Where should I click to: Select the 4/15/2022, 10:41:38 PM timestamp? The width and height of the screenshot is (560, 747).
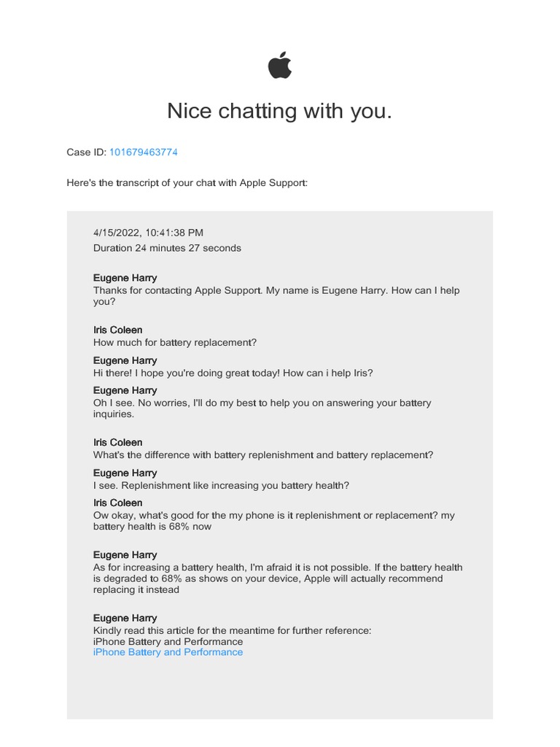point(148,233)
